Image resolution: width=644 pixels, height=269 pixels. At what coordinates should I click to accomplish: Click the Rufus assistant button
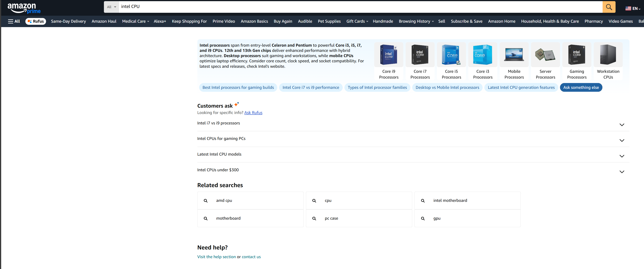[x=36, y=21]
